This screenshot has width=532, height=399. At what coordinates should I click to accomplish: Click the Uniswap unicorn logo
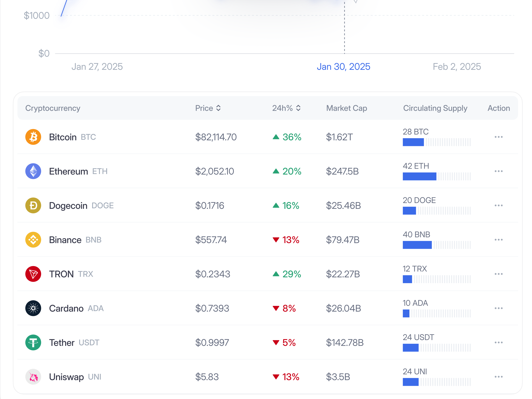[x=33, y=377]
